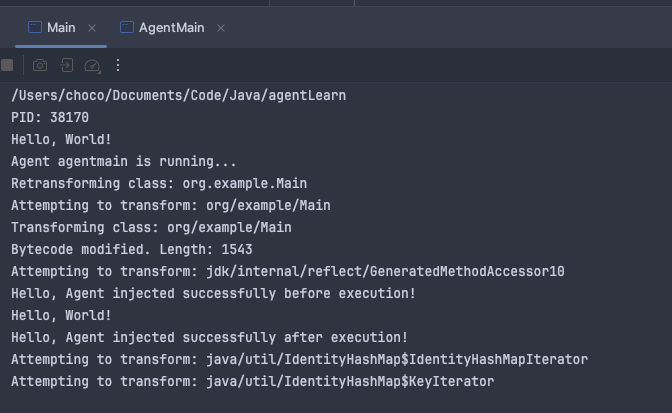Click the stop process button
672x413 pixels.
point(7,65)
